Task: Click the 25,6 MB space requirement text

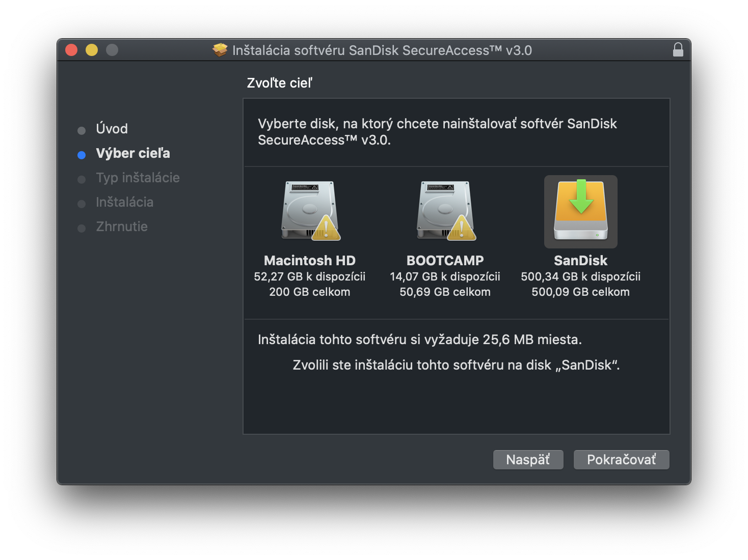Action: 420,340
